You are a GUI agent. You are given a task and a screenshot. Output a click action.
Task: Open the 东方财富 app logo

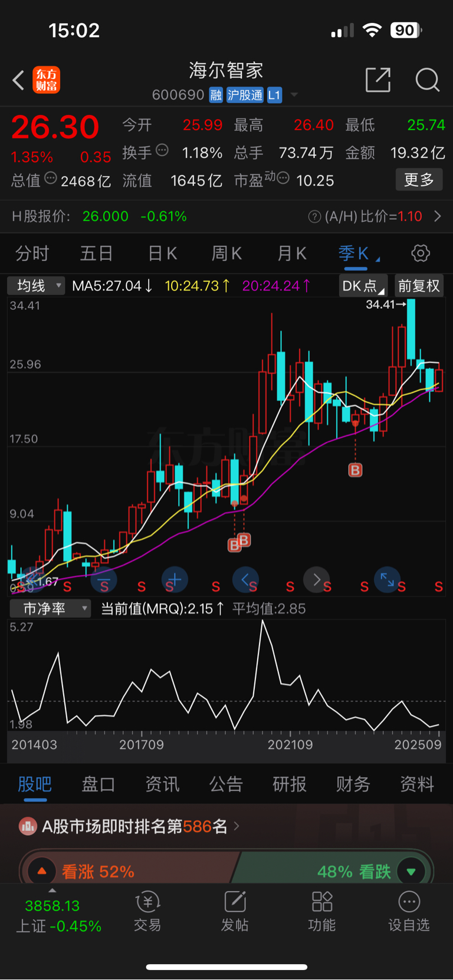click(47, 80)
